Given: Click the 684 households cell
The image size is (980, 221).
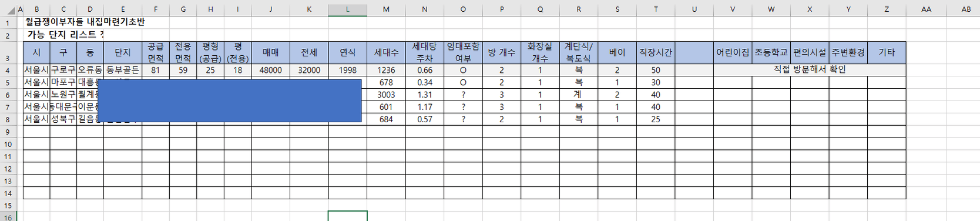Looking at the screenshot, I should pos(386,119).
